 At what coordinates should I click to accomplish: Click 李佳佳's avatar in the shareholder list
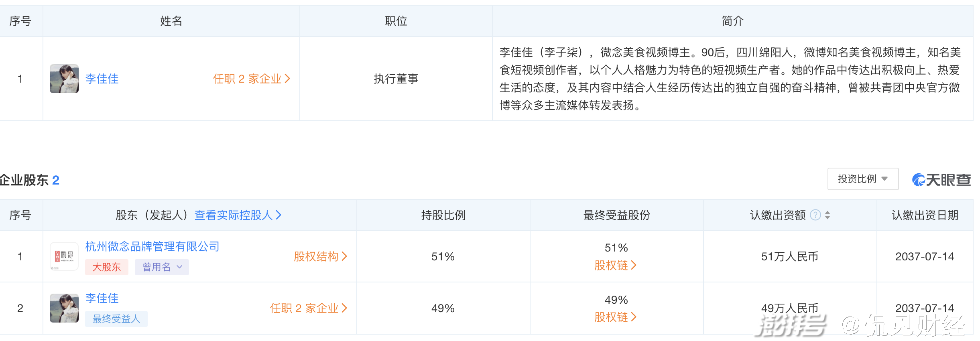[64, 308]
